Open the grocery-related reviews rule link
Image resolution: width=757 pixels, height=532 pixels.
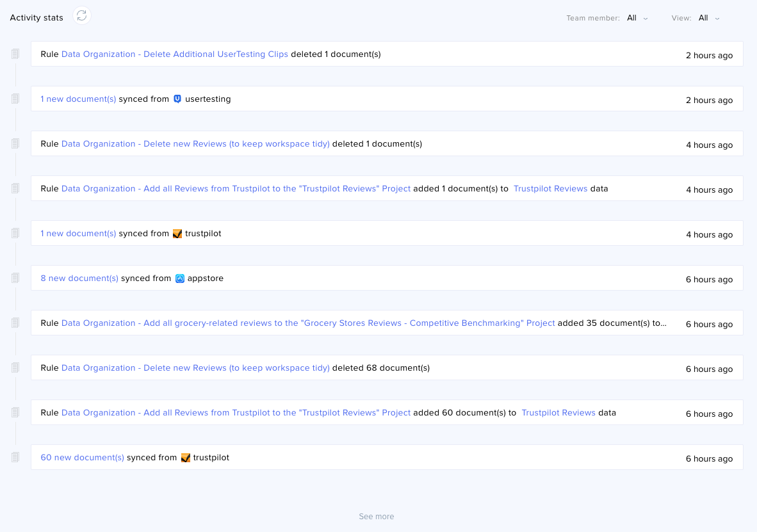pyautogui.click(x=308, y=323)
